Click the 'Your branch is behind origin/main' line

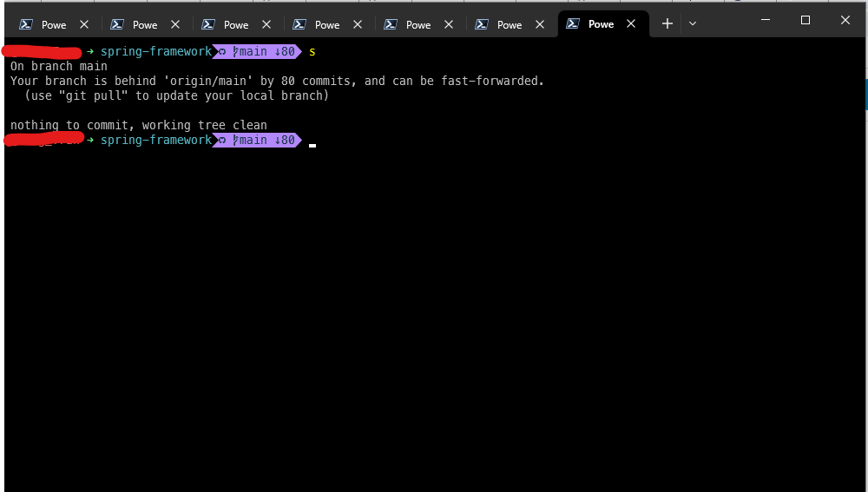pyautogui.click(x=277, y=81)
